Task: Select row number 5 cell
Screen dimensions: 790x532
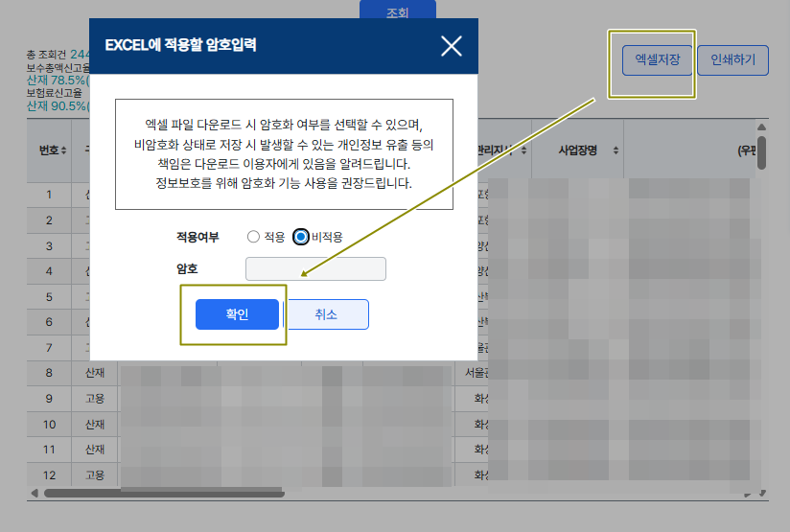Action: click(x=49, y=297)
